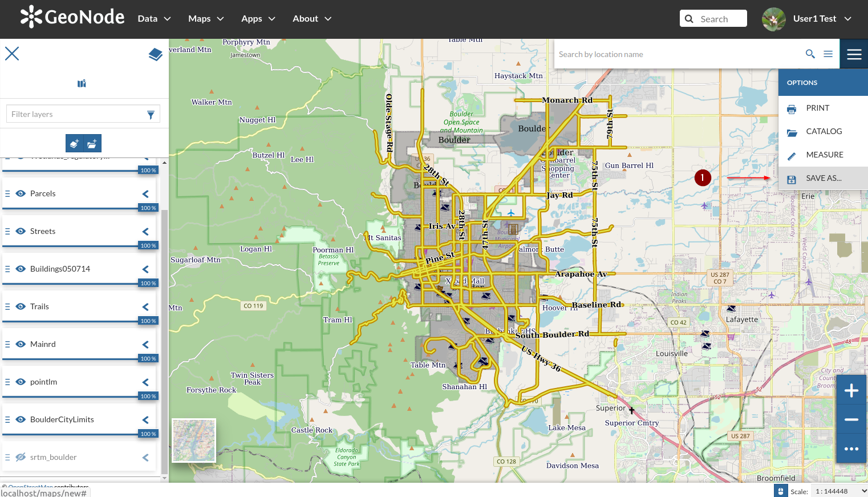Open the Scale dropdown
Viewport: 868px width, 497px height.
tap(839, 491)
